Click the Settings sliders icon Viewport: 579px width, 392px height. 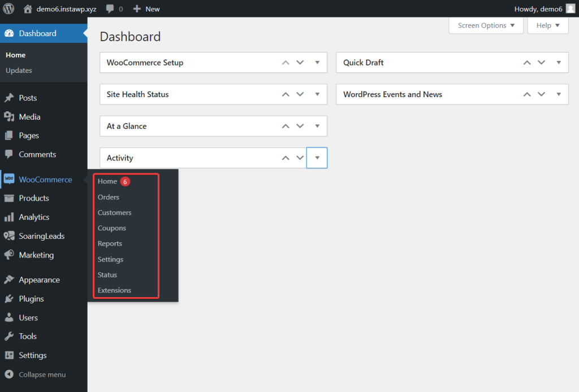click(9, 355)
